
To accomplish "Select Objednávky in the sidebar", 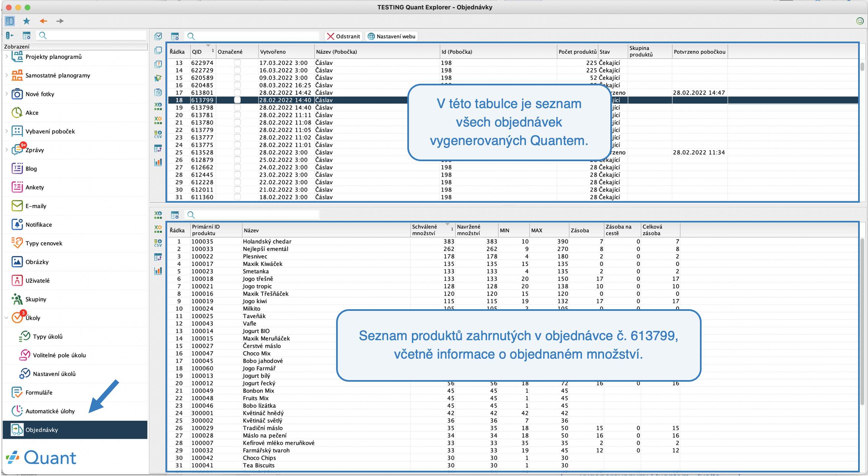I will coord(75,430).
